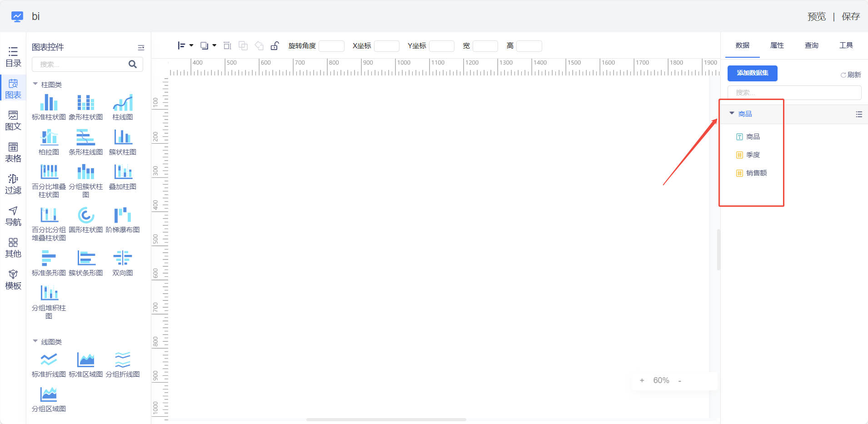The image size is (868, 424).
Task: Select the 标准柱状图 chart icon
Action: [x=49, y=103]
